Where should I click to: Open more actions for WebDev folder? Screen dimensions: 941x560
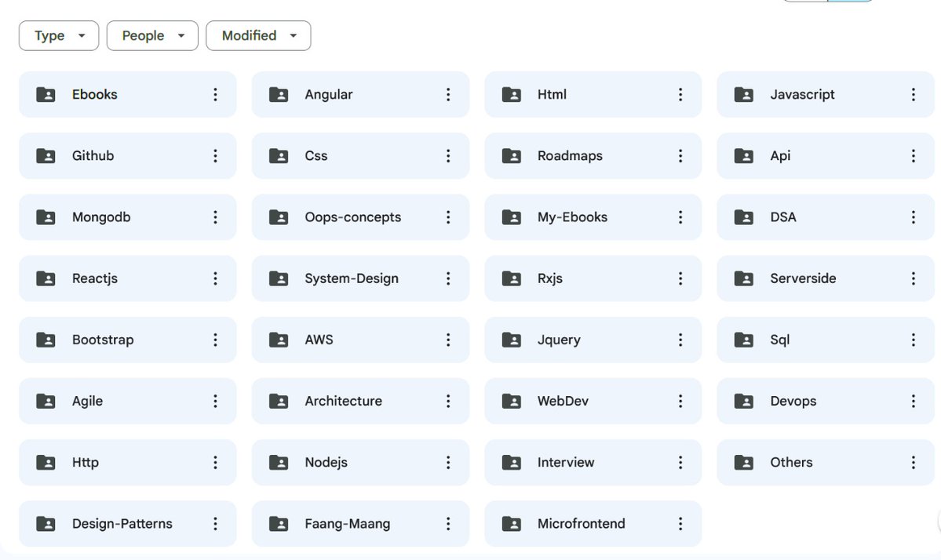[x=680, y=401]
